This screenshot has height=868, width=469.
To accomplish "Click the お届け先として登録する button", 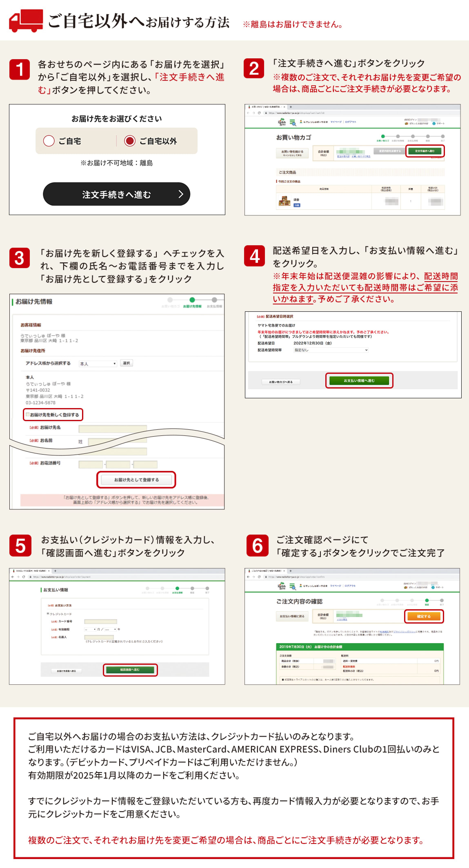I will coord(136,480).
